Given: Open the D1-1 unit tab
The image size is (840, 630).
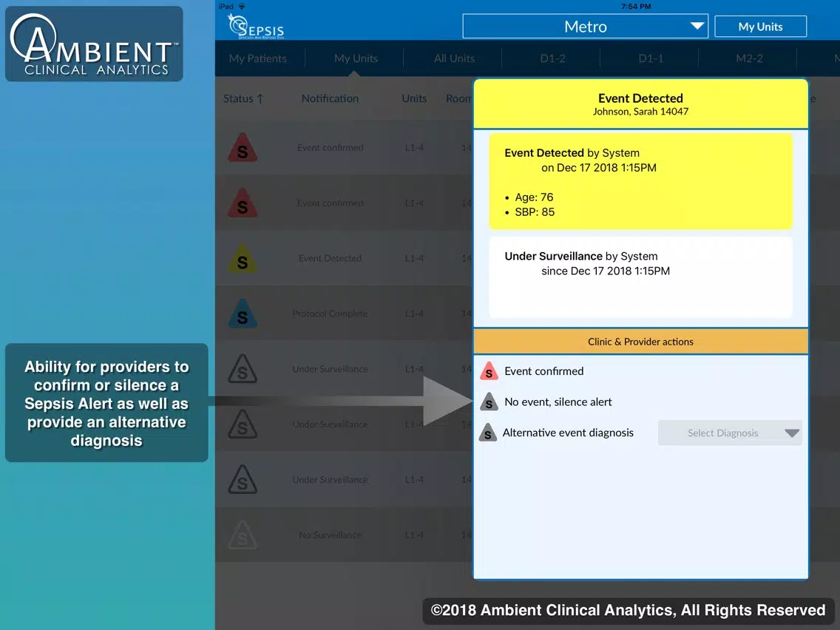Looking at the screenshot, I should [x=651, y=58].
